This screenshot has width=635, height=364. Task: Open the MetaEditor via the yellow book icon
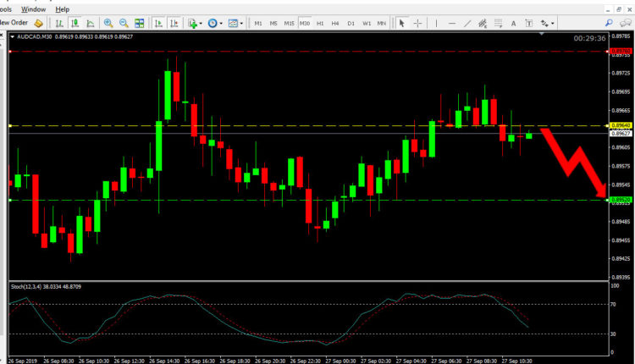click(38, 24)
